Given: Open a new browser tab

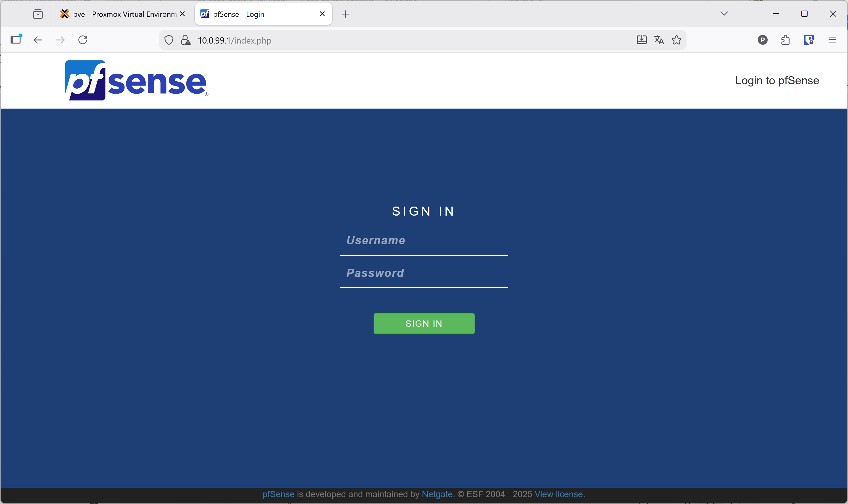Looking at the screenshot, I should click(345, 14).
